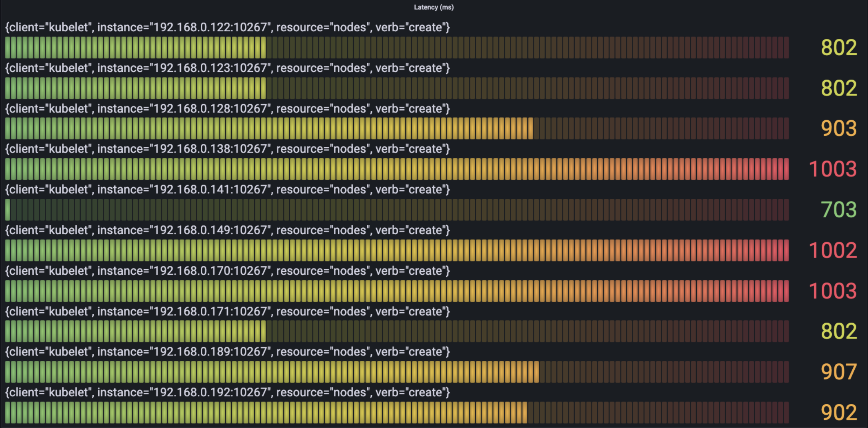Click the gauge bar for instance 192.168.0.189
Image resolution: width=868 pixels, height=428 pixels.
397,372
